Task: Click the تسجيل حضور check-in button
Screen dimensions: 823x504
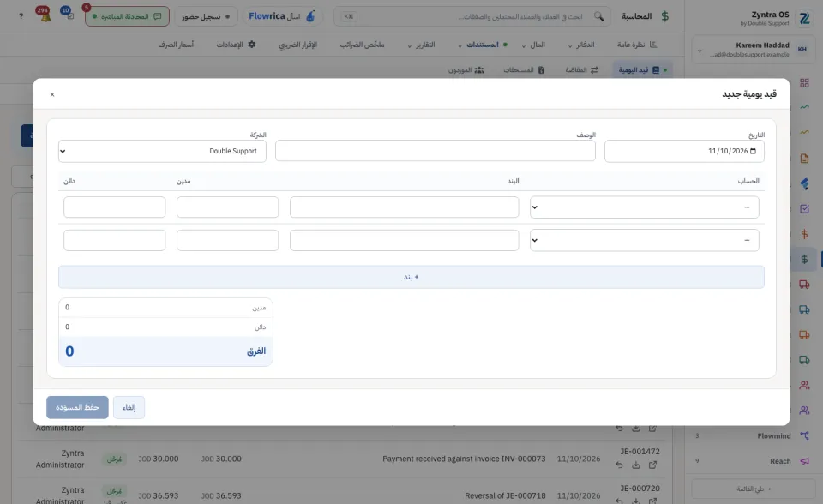Action: [206, 16]
